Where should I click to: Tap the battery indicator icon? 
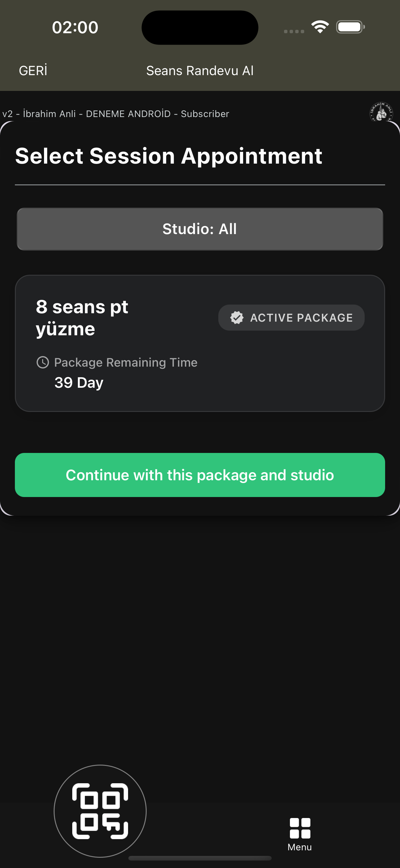point(350,27)
